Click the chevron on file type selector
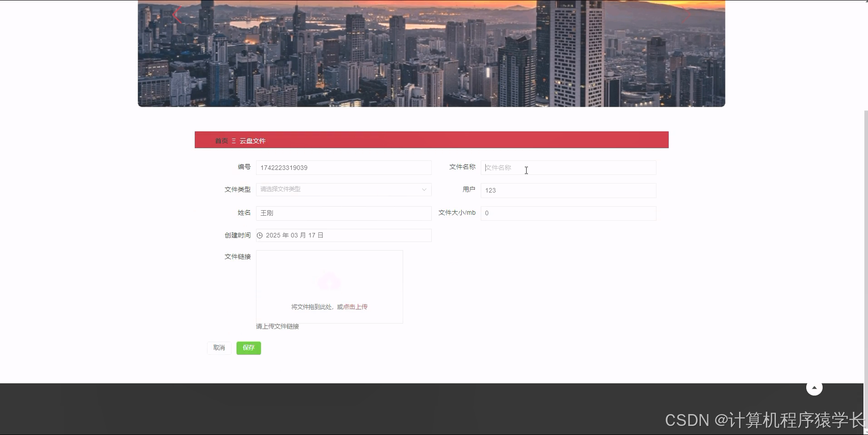868x435 pixels. (x=423, y=189)
